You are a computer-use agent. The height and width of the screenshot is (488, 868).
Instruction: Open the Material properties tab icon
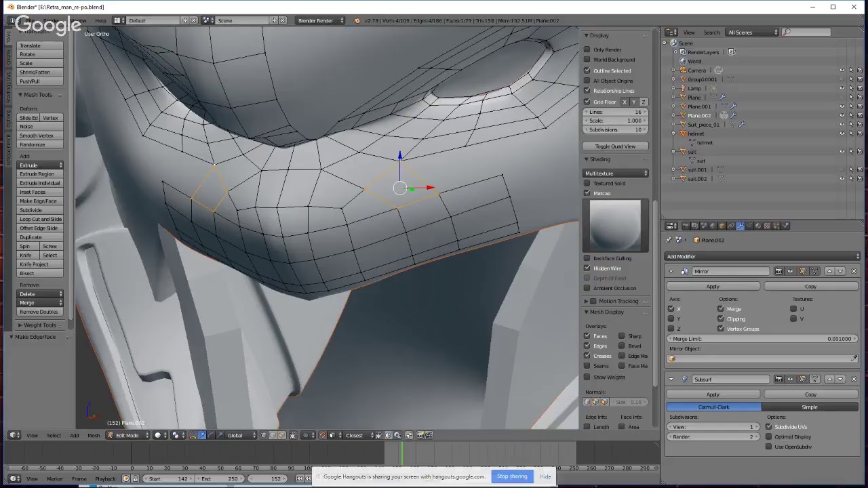point(757,226)
